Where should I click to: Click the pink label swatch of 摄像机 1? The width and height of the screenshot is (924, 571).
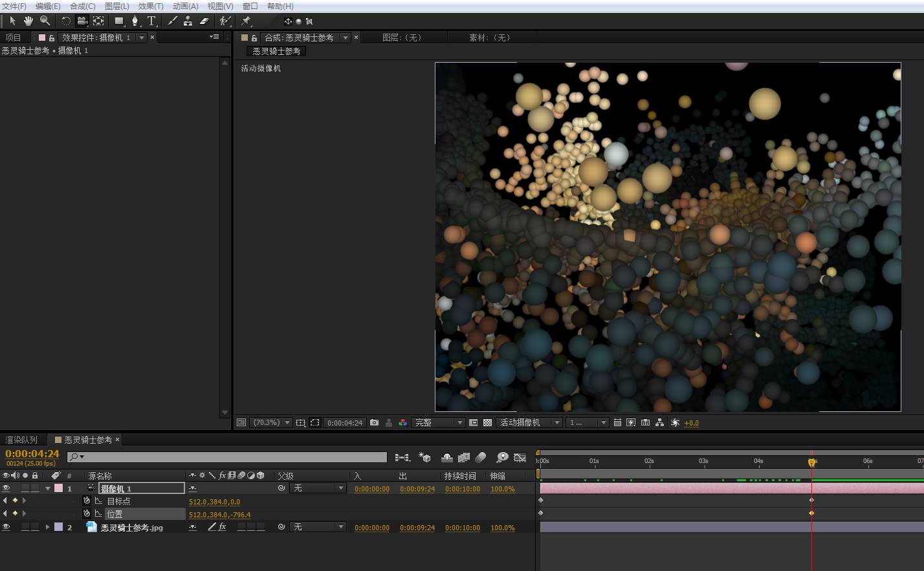(58, 488)
